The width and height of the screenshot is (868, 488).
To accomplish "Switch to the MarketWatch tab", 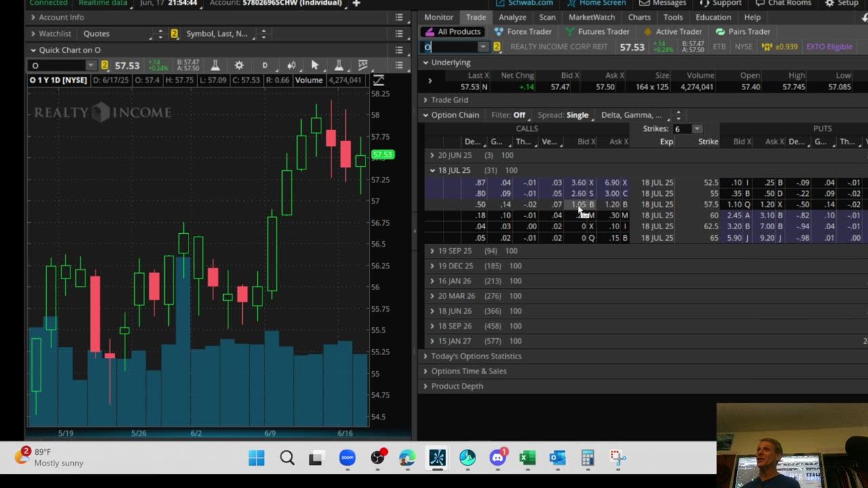I will (592, 17).
